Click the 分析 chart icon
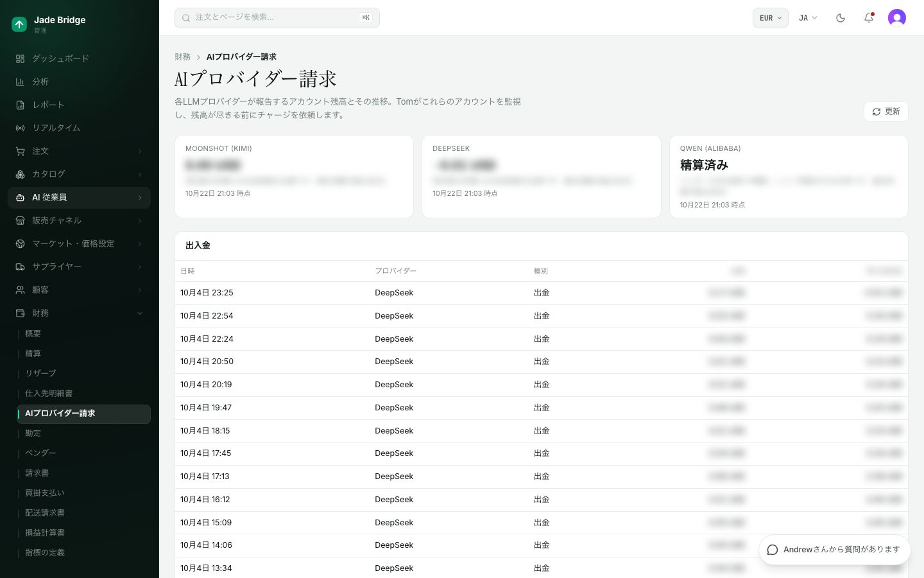924x578 pixels. click(x=20, y=82)
